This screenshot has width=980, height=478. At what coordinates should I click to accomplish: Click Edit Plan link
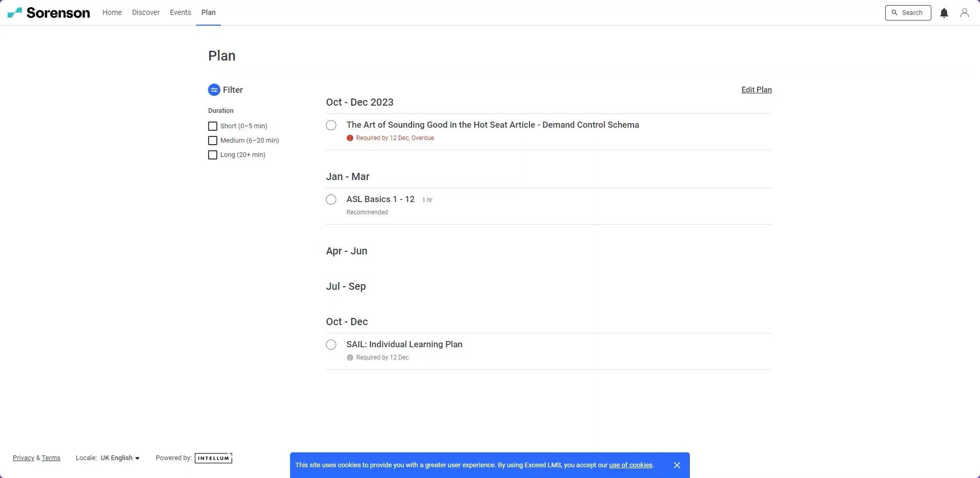pyautogui.click(x=757, y=90)
